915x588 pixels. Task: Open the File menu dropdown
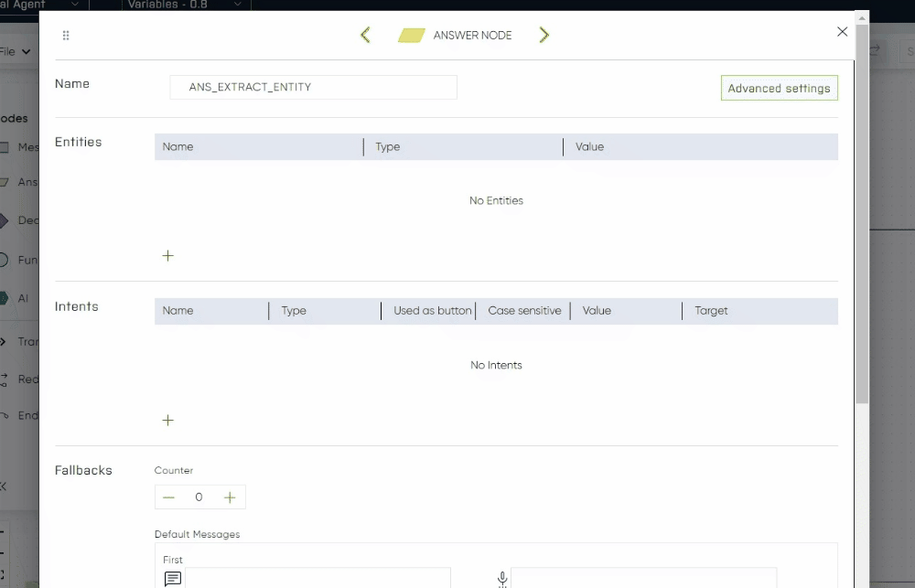tap(16, 52)
